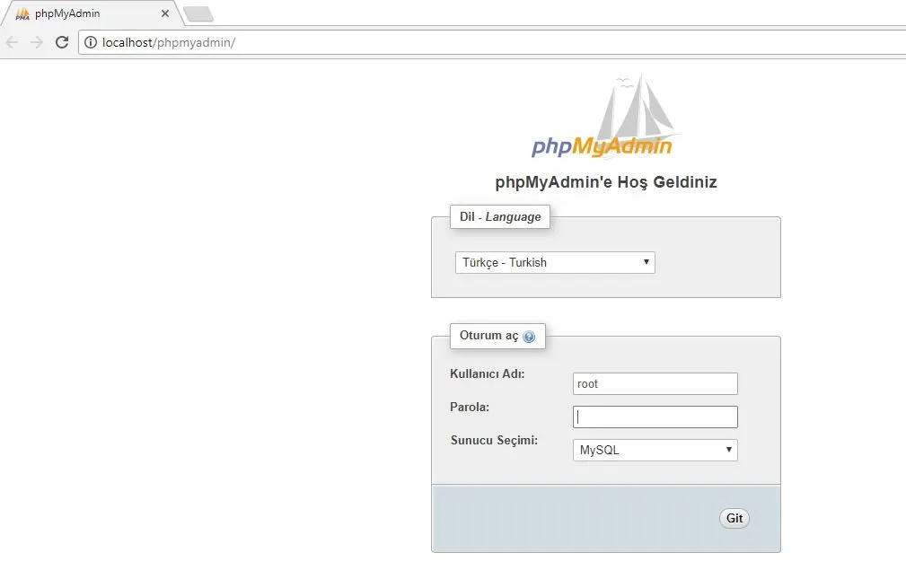Click the phpMyAdmin'e Hoş Geldiniz heading
Viewport: 906px width, 588px height.
pyautogui.click(x=606, y=182)
